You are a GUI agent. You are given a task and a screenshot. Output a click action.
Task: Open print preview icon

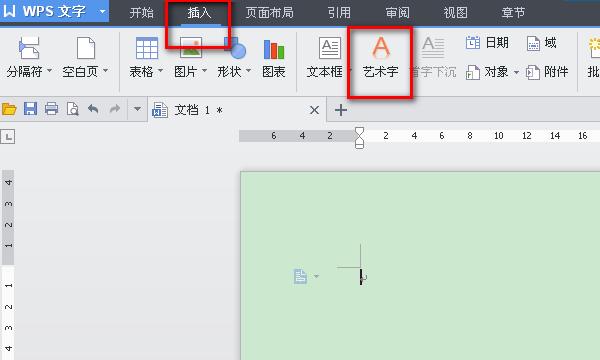click(x=72, y=109)
